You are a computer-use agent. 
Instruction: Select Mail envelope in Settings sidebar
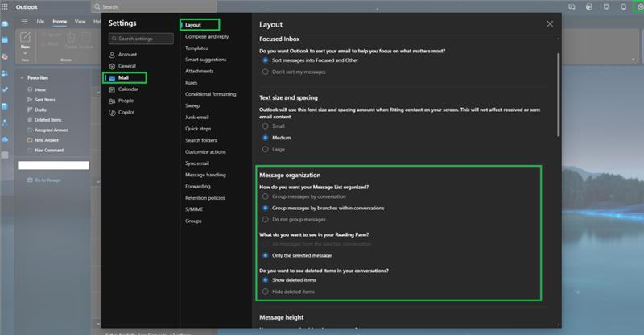point(112,77)
